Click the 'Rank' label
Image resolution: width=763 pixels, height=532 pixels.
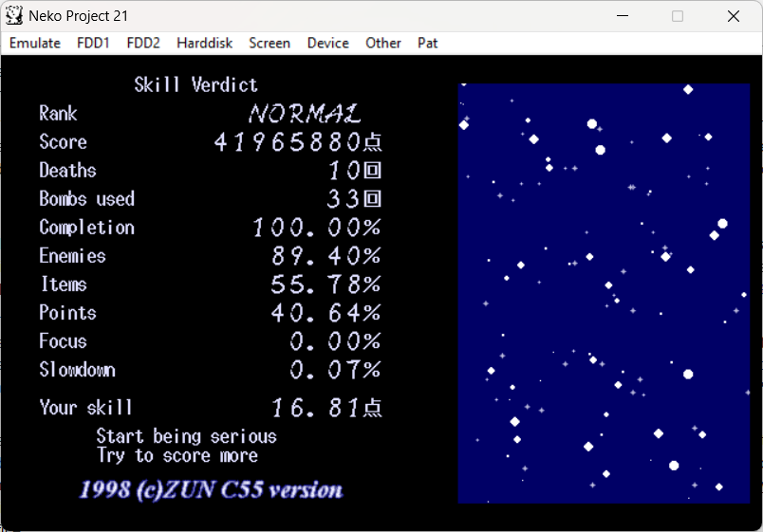click(58, 113)
